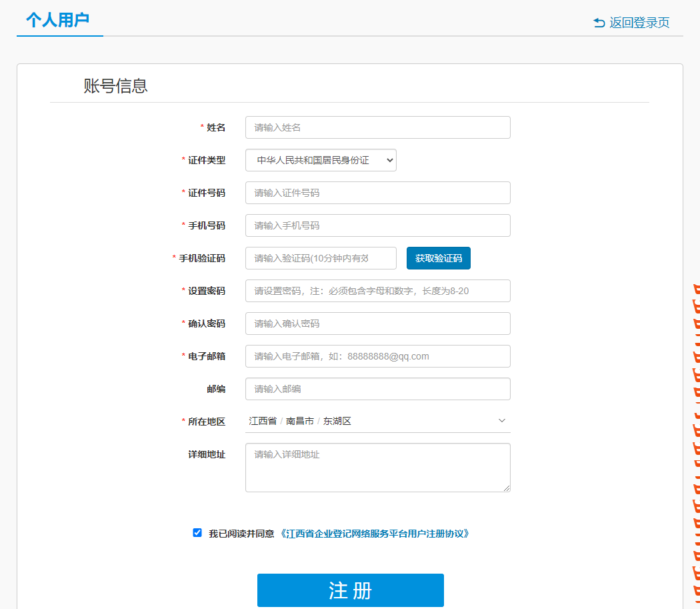Image resolution: width=700 pixels, height=609 pixels.
Task: Select the 个人用户 tab
Action: [58, 20]
